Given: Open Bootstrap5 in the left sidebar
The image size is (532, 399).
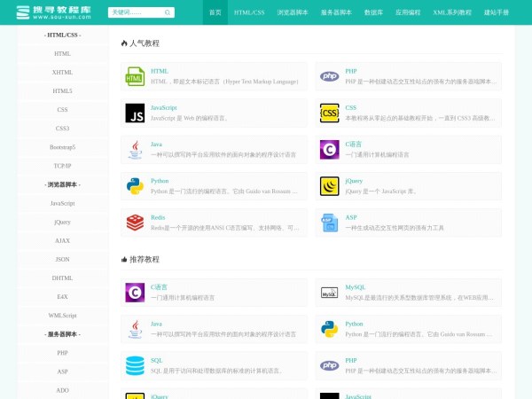Looking at the screenshot, I should point(62,147).
